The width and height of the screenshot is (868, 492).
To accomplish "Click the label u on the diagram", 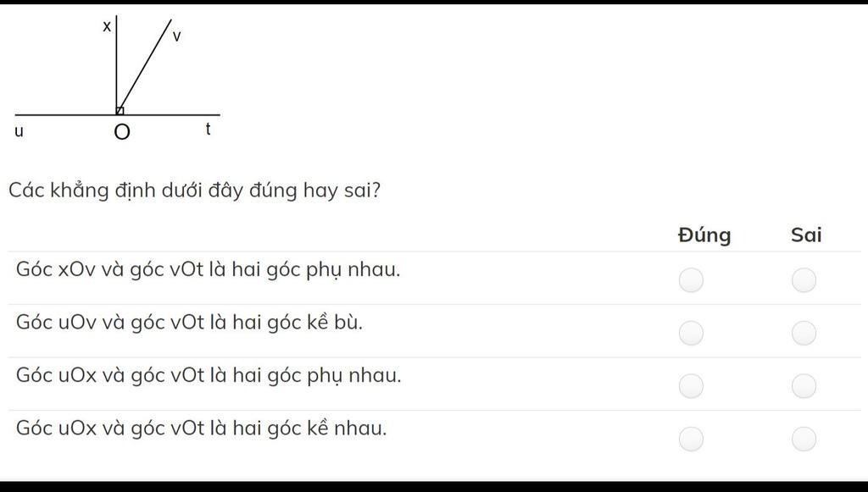I will pos(19,131).
